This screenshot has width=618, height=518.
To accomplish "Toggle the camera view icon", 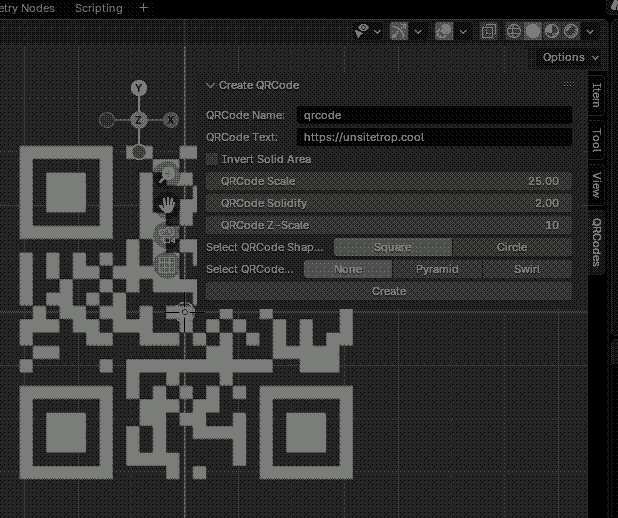I will [166, 236].
